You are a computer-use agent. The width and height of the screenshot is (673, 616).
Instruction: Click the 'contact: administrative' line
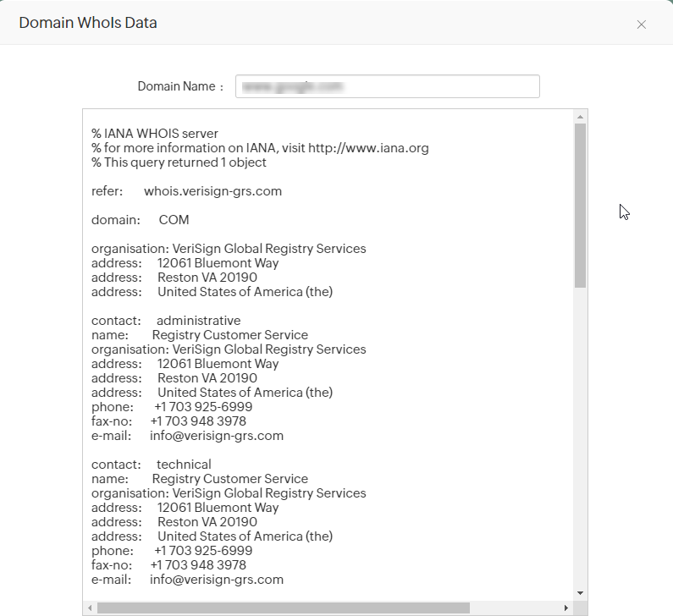[x=166, y=321]
